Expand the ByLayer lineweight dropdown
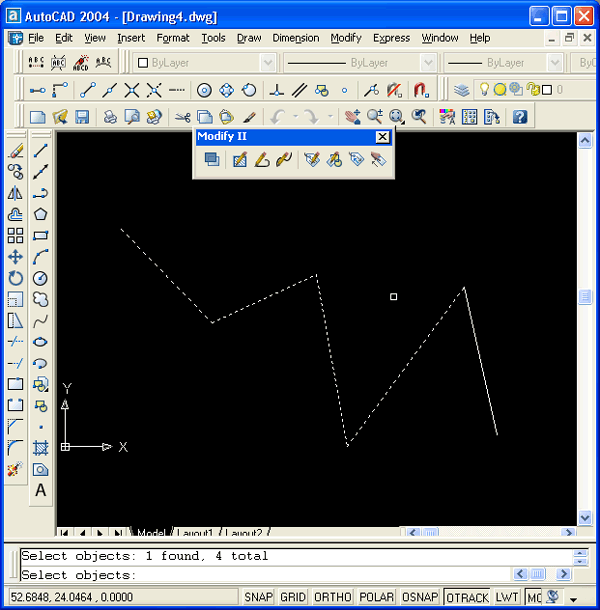This screenshot has width=600, height=610. point(555,63)
